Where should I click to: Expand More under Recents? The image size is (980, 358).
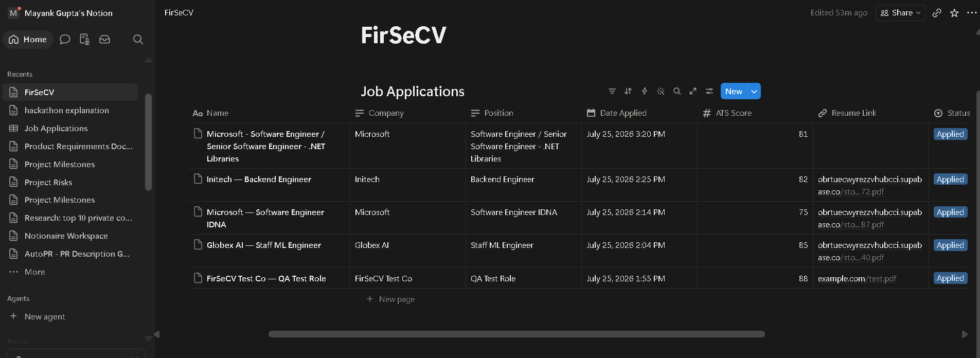click(70, 272)
